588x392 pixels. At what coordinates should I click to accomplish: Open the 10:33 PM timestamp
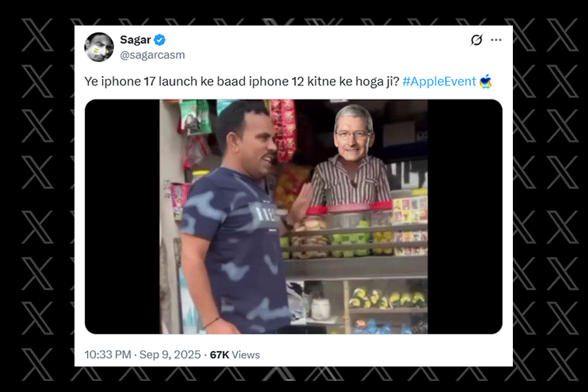point(108,355)
